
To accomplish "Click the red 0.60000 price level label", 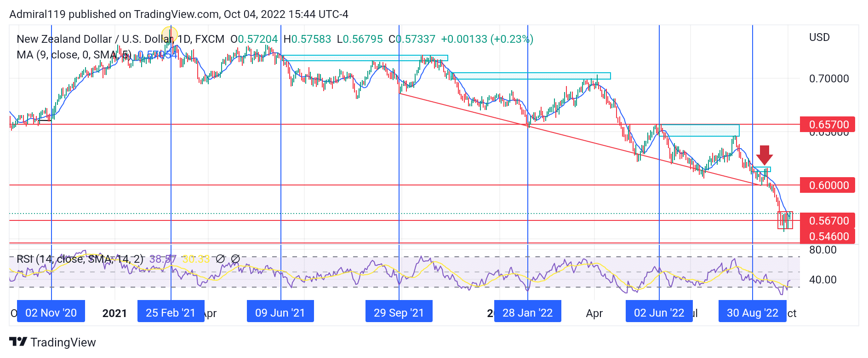I will tap(828, 185).
